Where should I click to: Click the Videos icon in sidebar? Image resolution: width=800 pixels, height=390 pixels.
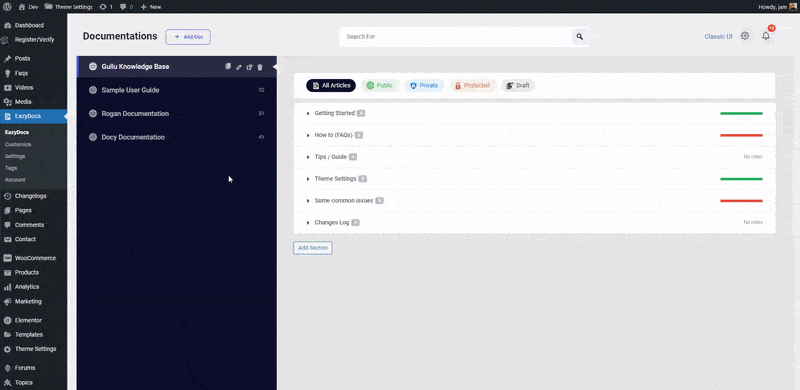(x=8, y=87)
